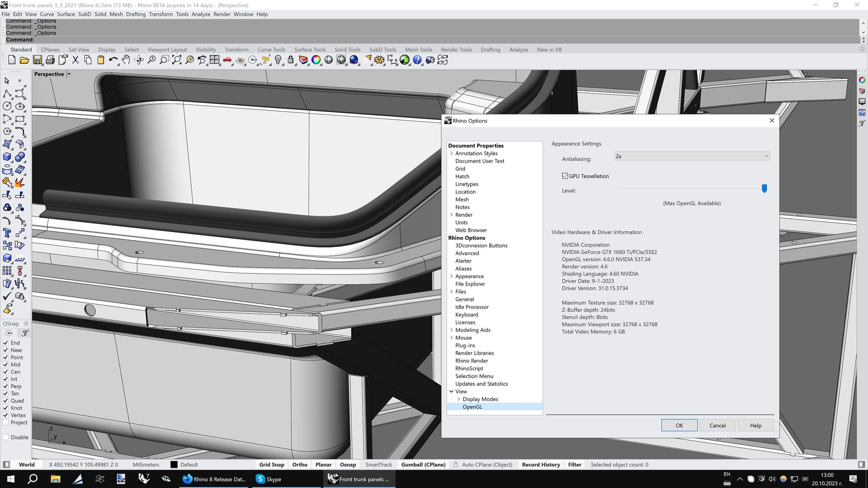The width and height of the screenshot is (868, 488).
Task: Toggle Grid Snap in status bar
Action: pos(272,465)
